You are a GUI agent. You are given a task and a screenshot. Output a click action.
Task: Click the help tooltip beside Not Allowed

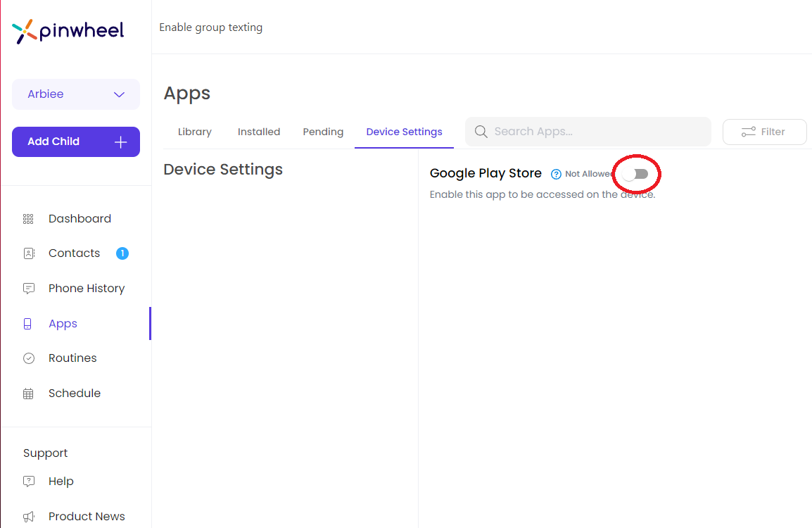555,174
